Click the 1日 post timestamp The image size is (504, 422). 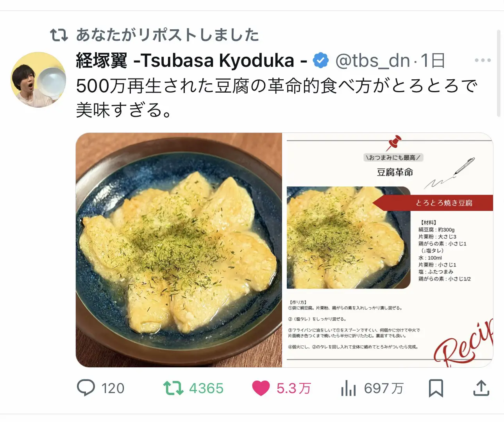[x=433, y=61]
